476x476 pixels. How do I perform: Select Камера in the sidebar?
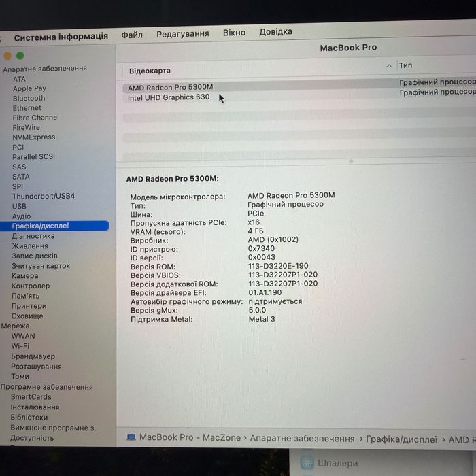click(25, 276)
